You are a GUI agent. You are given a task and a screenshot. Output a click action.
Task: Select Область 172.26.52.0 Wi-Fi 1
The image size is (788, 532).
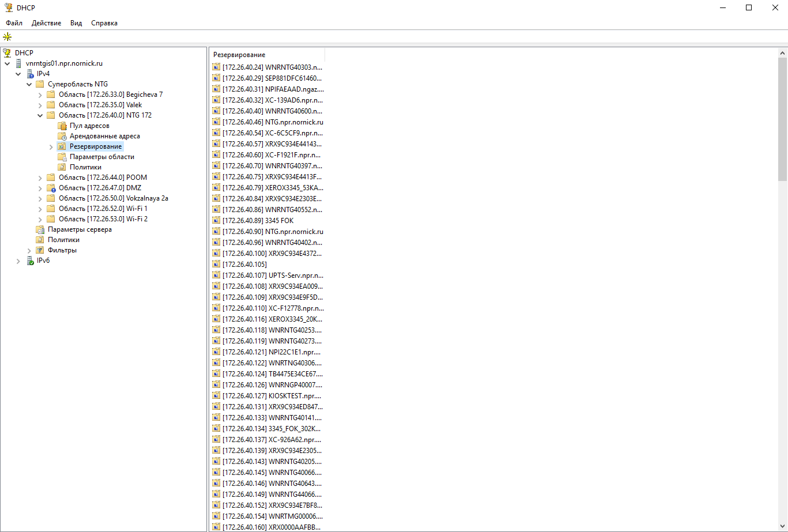click(103, 209)
